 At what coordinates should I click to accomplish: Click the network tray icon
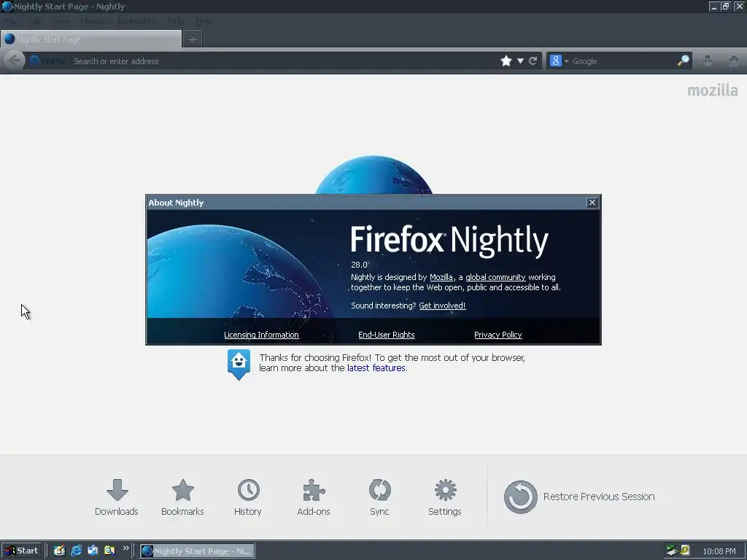tap(672, 551)
